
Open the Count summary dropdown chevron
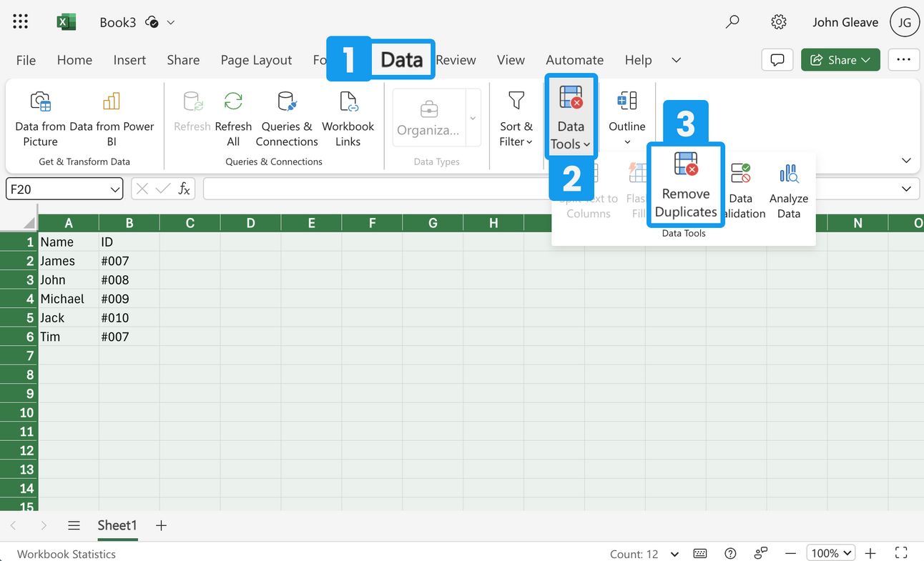click(674, 554)
